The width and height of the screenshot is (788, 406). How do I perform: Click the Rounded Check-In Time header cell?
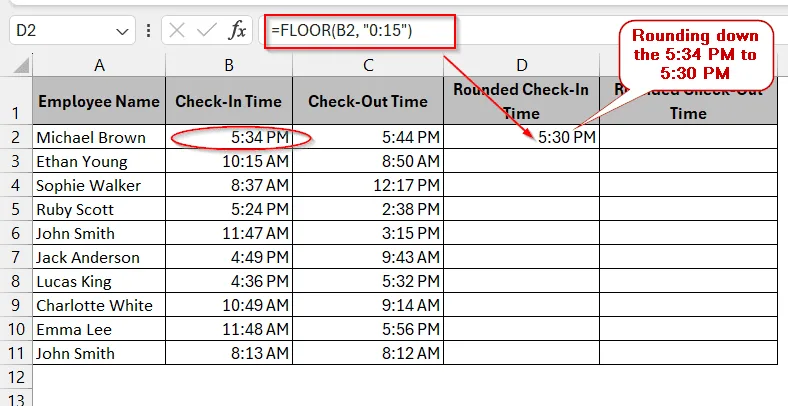[x=522, y=100]
